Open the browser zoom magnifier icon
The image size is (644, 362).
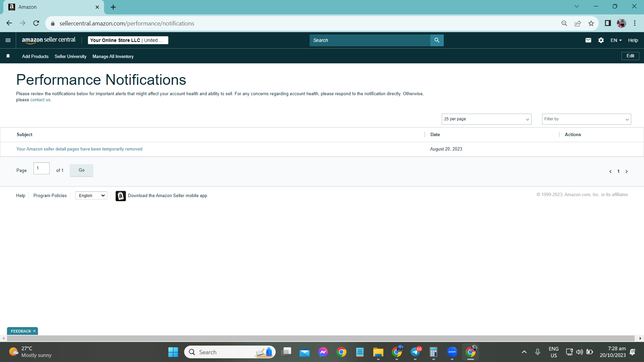pyautogui.click(x=564, y=23)
